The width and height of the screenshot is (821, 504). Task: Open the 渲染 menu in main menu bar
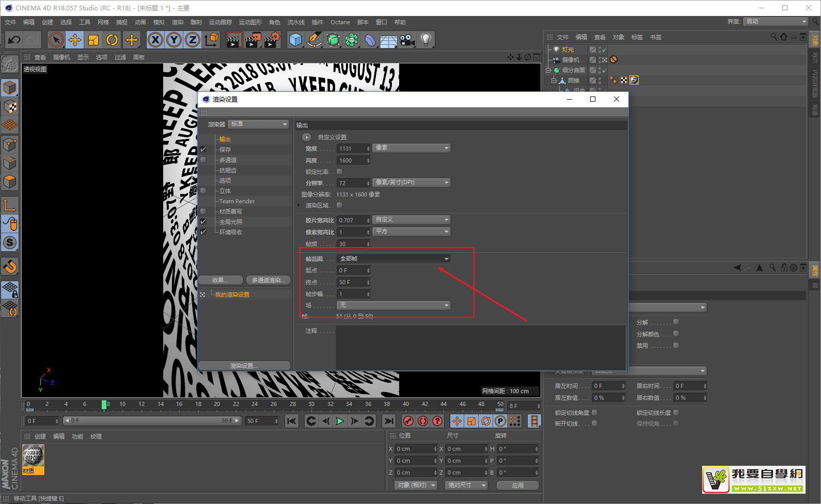click(178, 22)
